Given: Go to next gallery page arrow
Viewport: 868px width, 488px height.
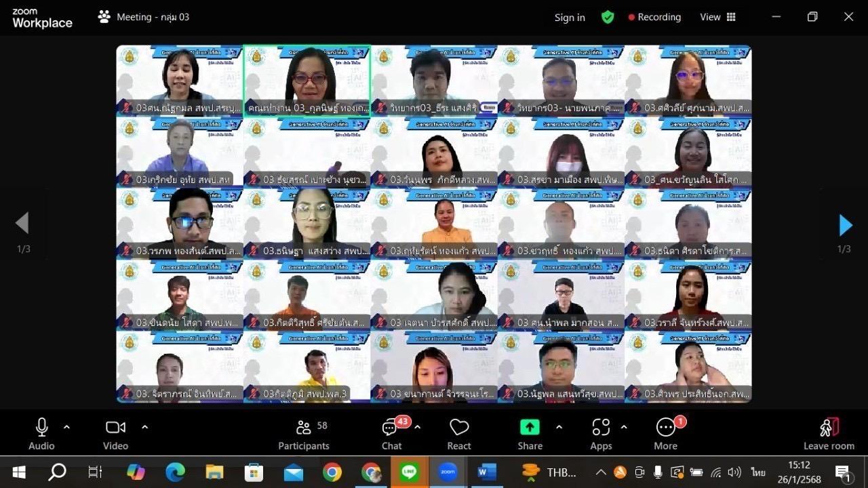Looking at the screenshot, I should click(x=845, y=224).
